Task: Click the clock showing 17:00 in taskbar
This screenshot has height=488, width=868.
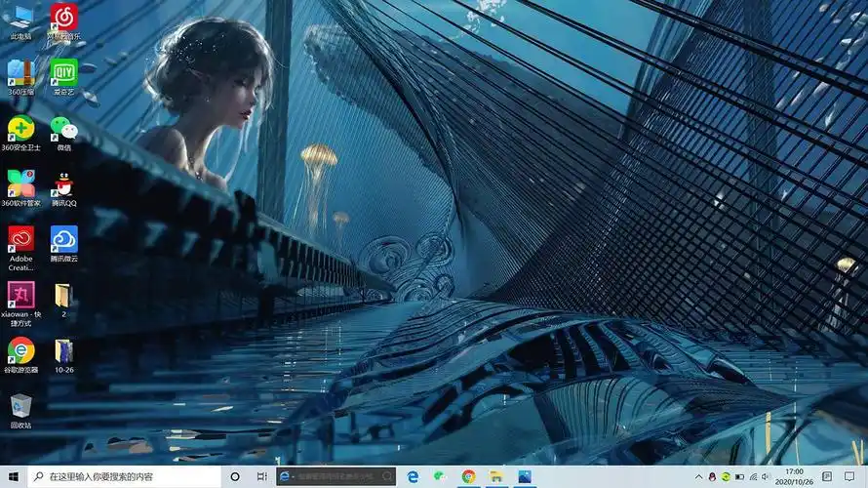Action: coord(794,476)
